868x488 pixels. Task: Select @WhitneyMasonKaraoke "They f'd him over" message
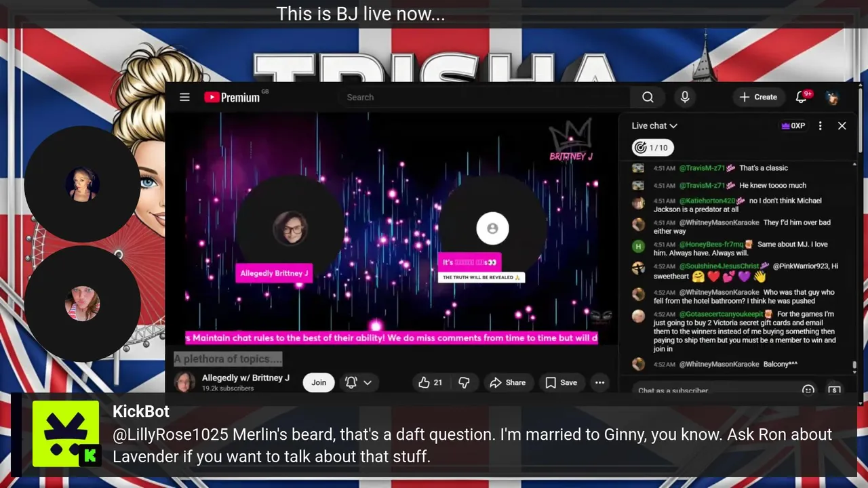click(x=743, y=226)
